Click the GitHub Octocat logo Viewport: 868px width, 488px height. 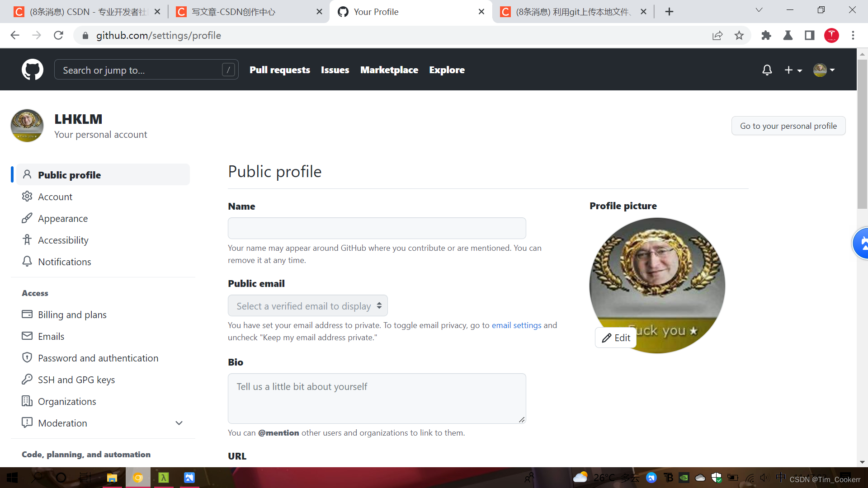(x=33, y=70)
